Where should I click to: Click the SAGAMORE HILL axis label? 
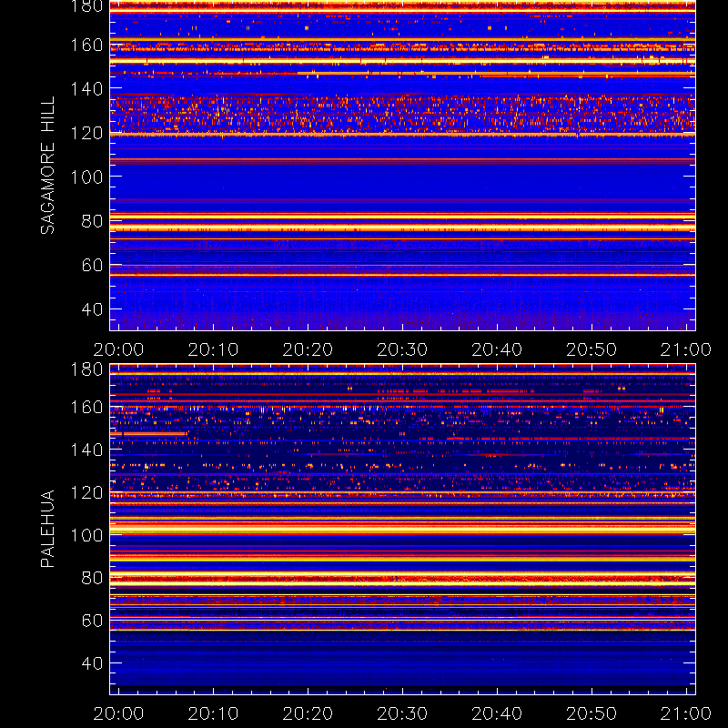pos(48,166)
